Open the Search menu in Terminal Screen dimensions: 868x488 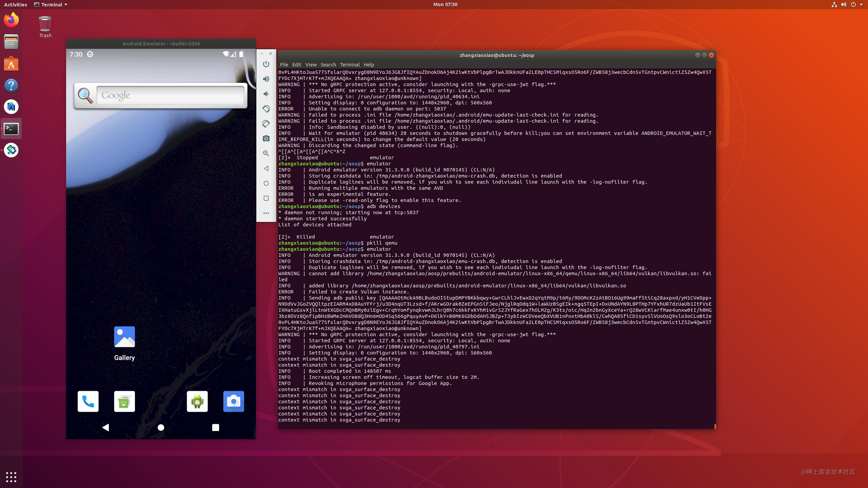(x=328, y=64)
